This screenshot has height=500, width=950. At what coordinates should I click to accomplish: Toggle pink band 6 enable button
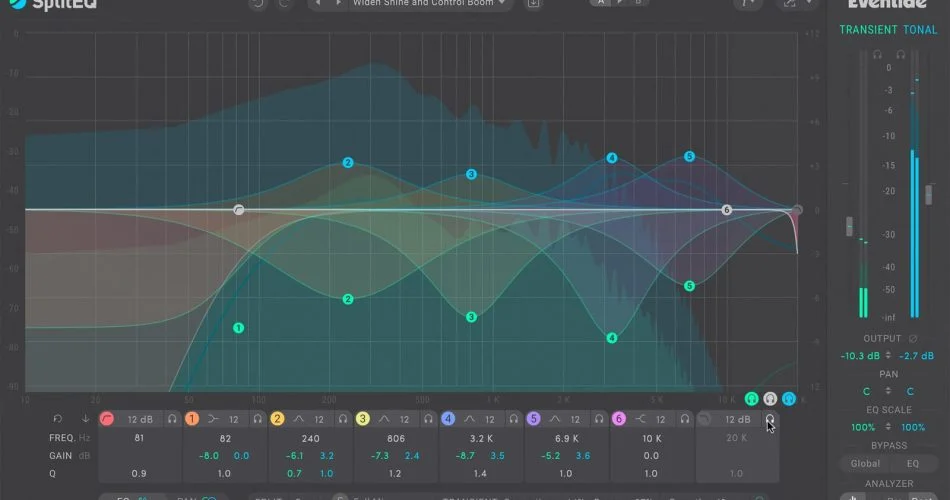[619, 419]
